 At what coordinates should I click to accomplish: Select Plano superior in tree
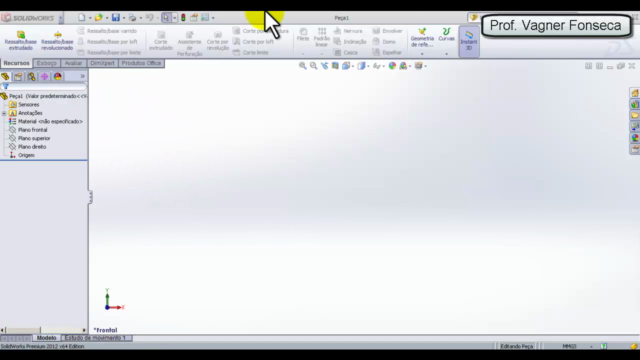(x=30, y=138)
